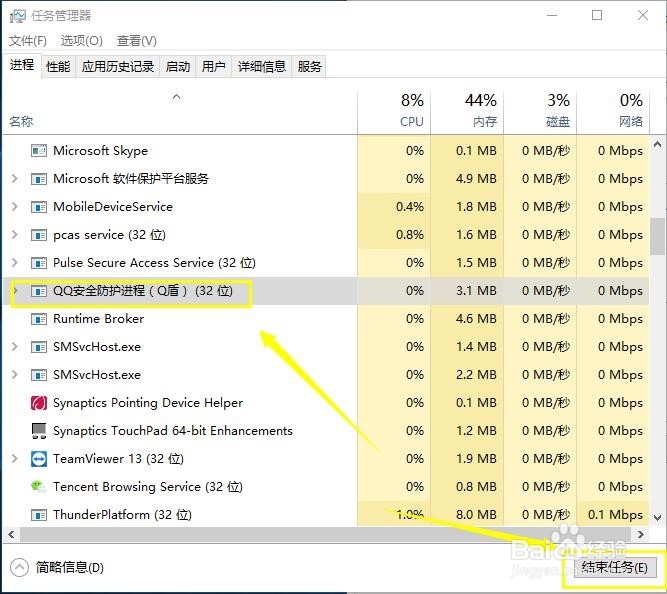667x594 pixels.
Task: Sort by the 网络 column header
Action: pyautogui.click(x=613, y=111)
